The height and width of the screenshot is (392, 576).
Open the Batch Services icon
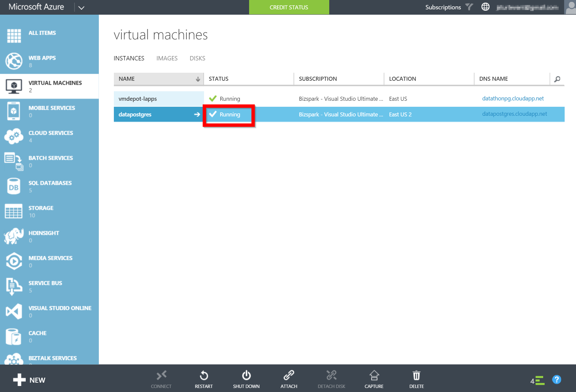click(x=14, y=161)
